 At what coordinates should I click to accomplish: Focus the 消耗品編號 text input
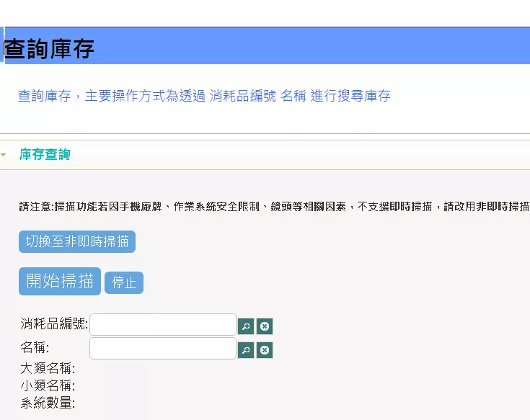(162, 325)
